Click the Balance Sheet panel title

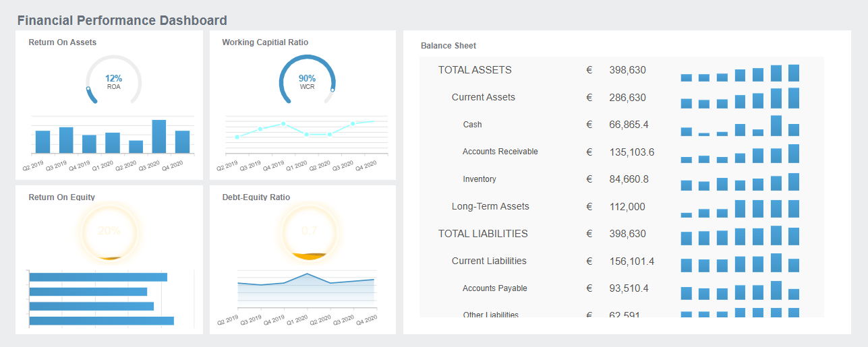[448, 46]
